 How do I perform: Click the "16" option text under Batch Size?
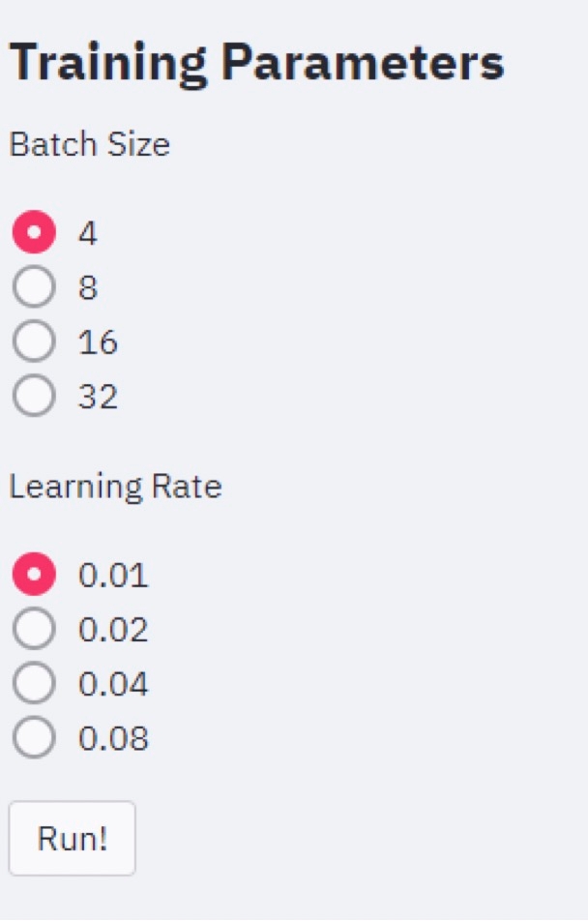pyautogui.click(x=98, y=342)
